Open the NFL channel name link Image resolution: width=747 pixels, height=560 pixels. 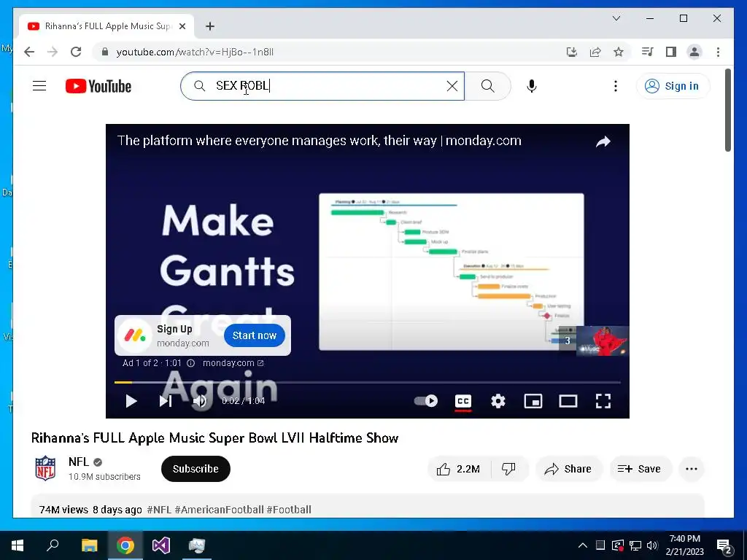[79, 462]
